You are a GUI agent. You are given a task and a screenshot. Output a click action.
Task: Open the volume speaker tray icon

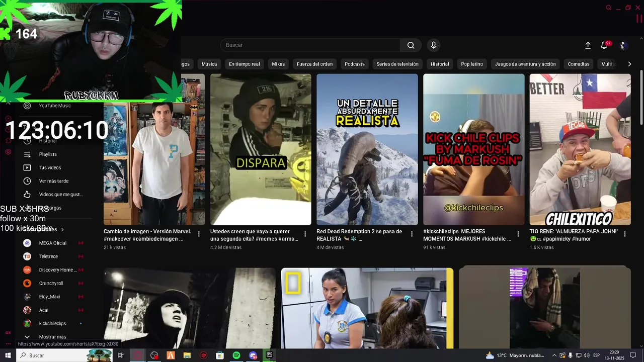(586, 355)
